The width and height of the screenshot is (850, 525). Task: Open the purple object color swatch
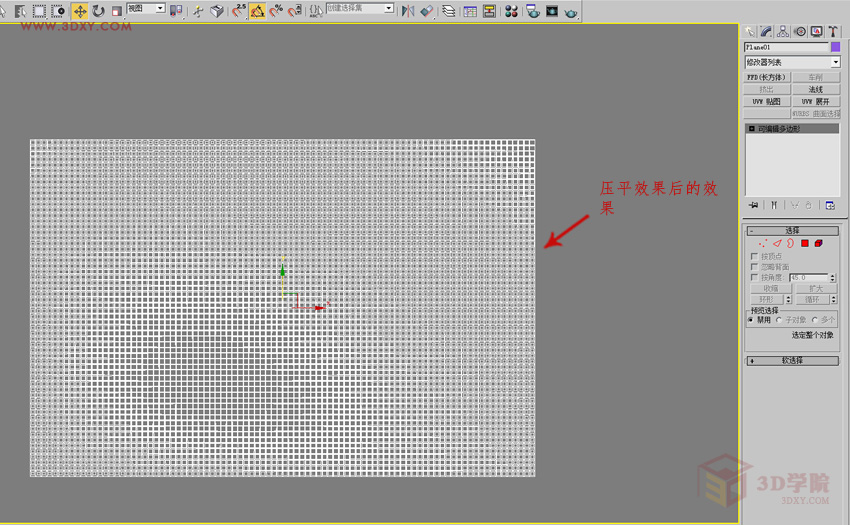pyautogui.click(x=835, y=47)
